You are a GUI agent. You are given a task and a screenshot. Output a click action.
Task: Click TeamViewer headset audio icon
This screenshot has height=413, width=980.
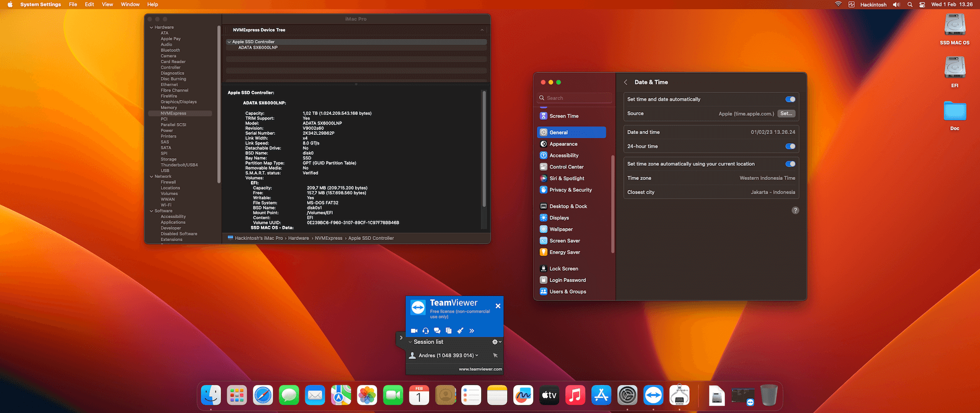(x=426, y=331)
